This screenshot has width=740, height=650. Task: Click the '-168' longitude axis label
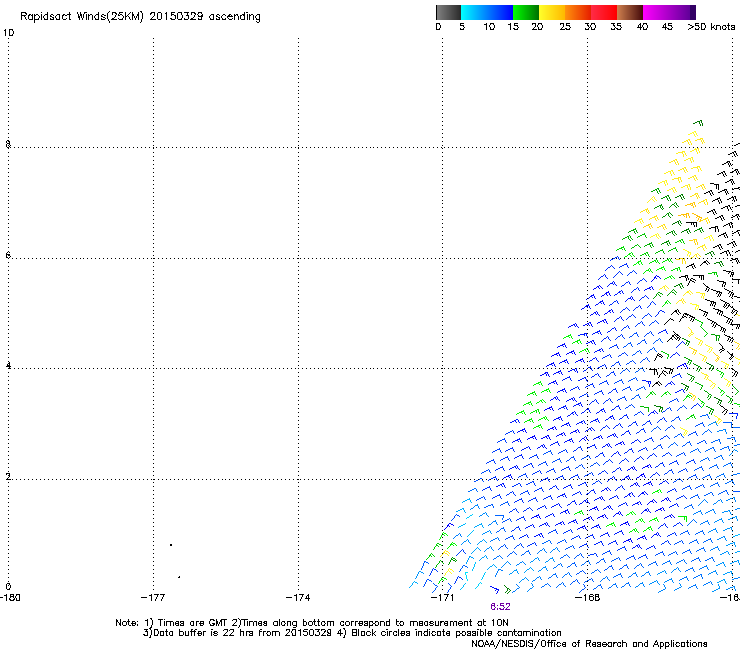(587, 598)
